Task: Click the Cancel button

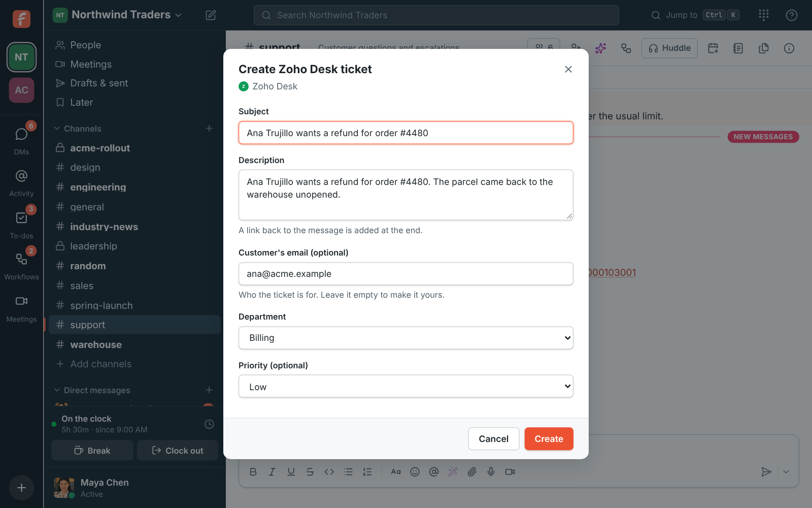Action: [493, 439]
